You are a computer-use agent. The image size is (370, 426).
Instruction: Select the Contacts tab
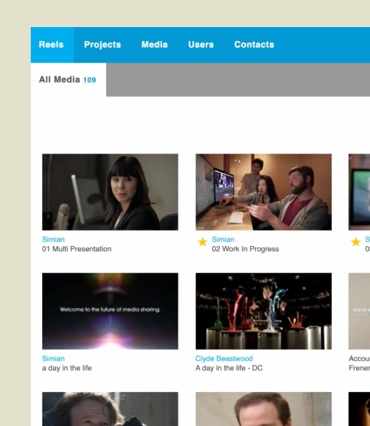tap(254, 45)
